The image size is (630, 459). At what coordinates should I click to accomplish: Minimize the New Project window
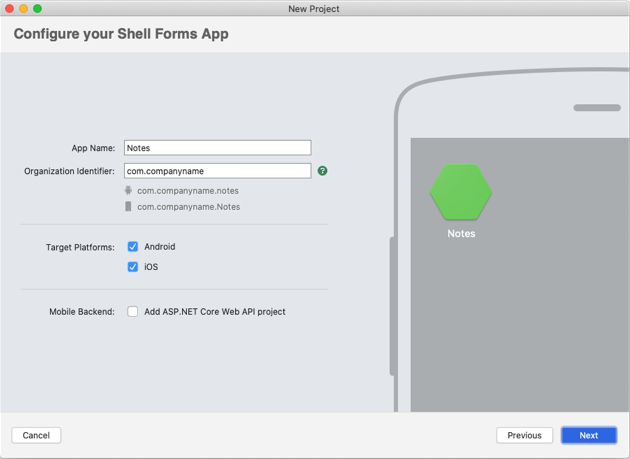[x=24, y=9]
